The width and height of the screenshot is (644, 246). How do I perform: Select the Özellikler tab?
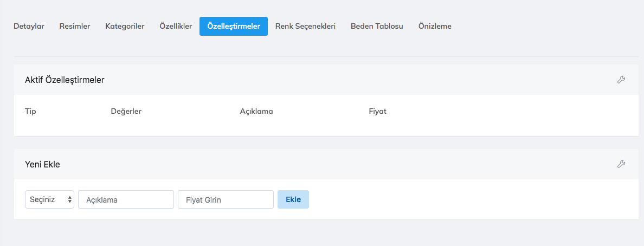click(x=176, y=26)
